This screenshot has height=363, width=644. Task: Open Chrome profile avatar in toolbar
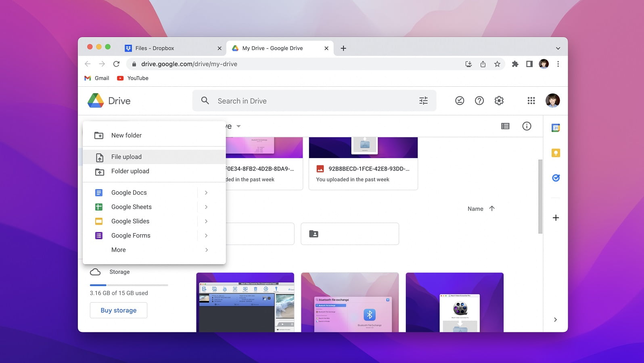(544, 64)
